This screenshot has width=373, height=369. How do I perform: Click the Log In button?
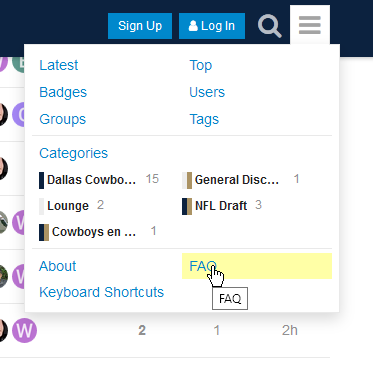click(x=212, y=26)
